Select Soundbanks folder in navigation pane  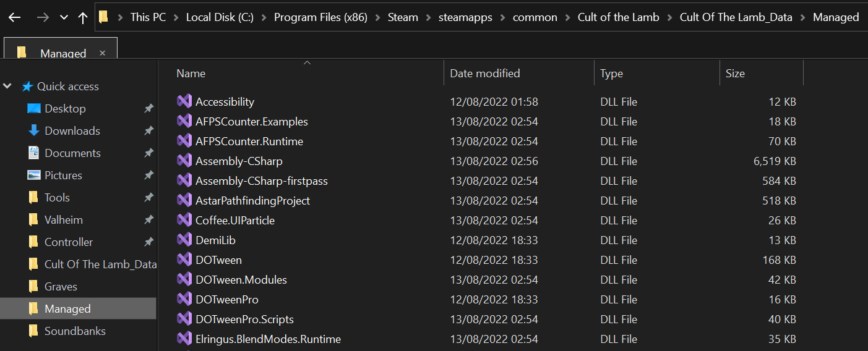point(75,331)
